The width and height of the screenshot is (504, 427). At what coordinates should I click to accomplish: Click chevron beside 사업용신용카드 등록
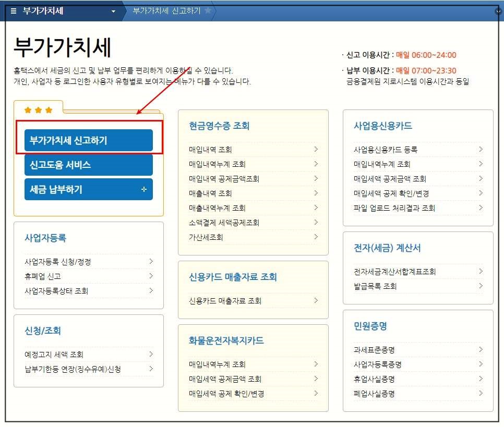point(481,149)
